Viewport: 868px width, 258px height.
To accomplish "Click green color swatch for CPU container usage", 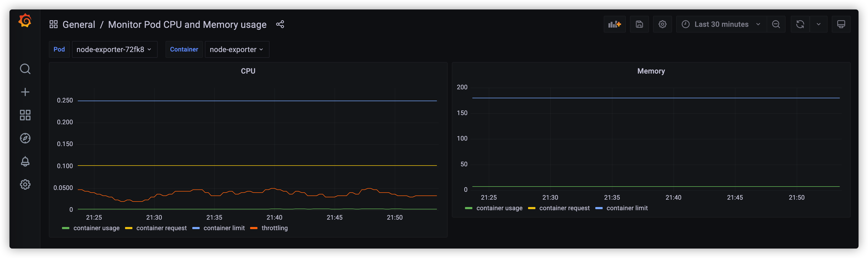I will 66,228.
